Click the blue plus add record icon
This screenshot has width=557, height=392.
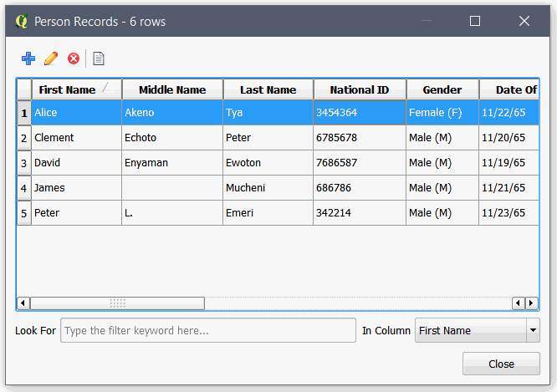[28, 59]
